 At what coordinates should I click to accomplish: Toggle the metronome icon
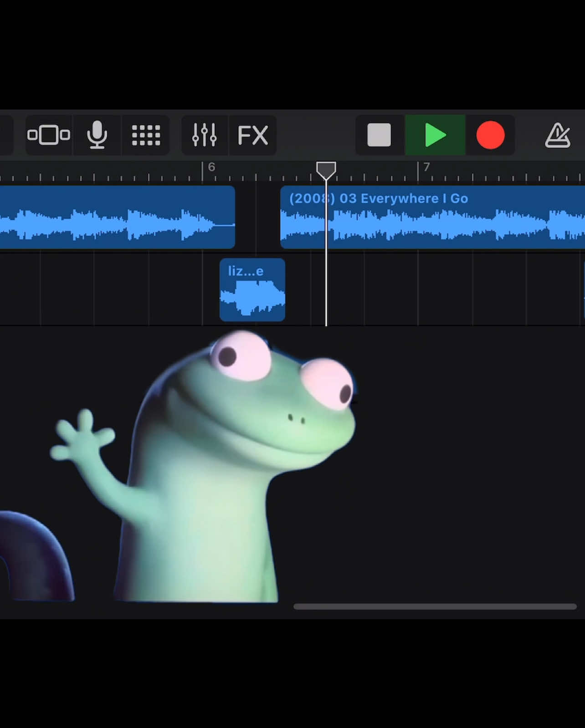point(558,135)
